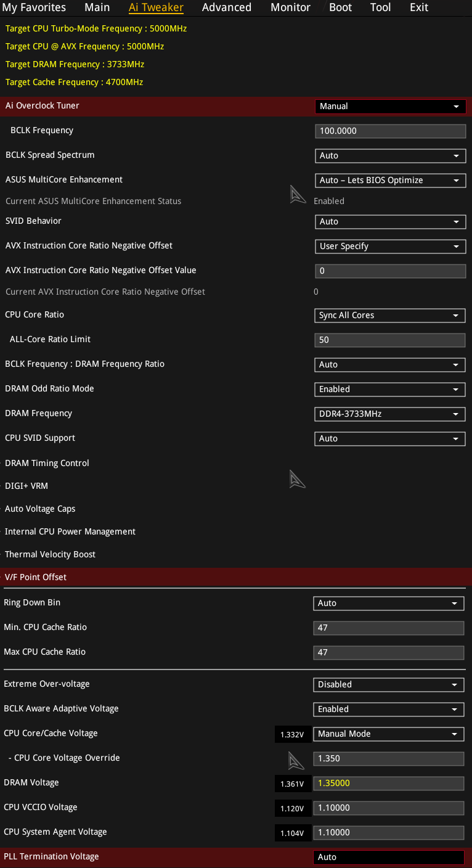The image size is (472, 868).
Task: Toggle the DRAM Odd Ratio Mode dropdown
Action: pos(389,389)
